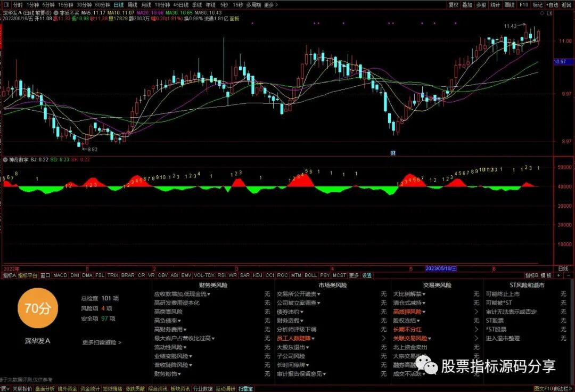This screenshot has width=575, height=392.
Task: Click the 财 marker on the chart
Action: (393, 153)
